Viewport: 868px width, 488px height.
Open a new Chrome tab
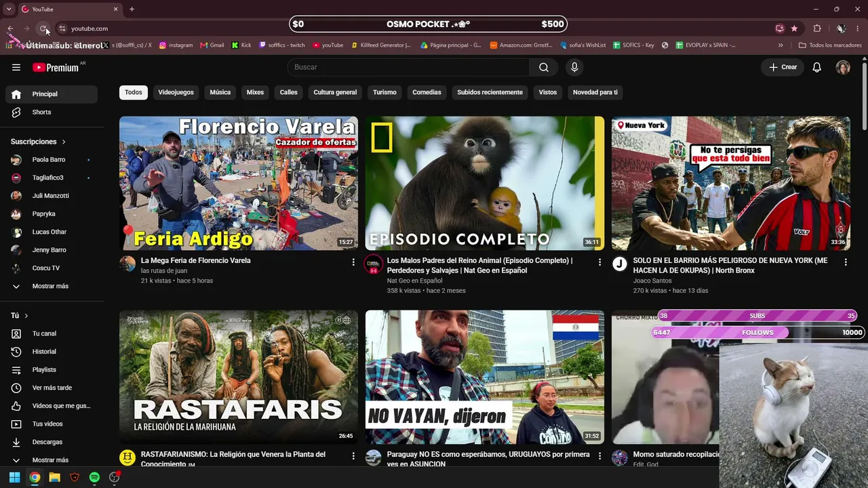(132, 9)
